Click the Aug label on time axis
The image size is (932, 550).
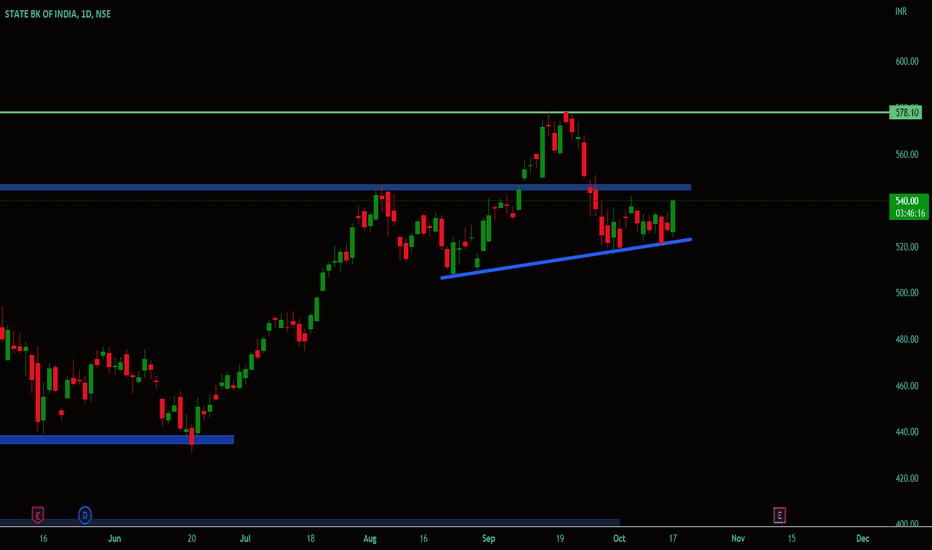click(x=370, y=539)
